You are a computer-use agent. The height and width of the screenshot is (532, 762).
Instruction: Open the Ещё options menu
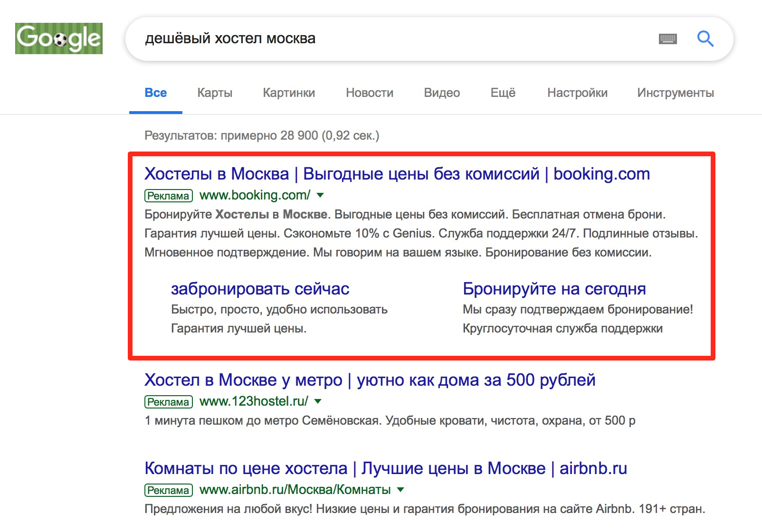[x=503, y=93]
